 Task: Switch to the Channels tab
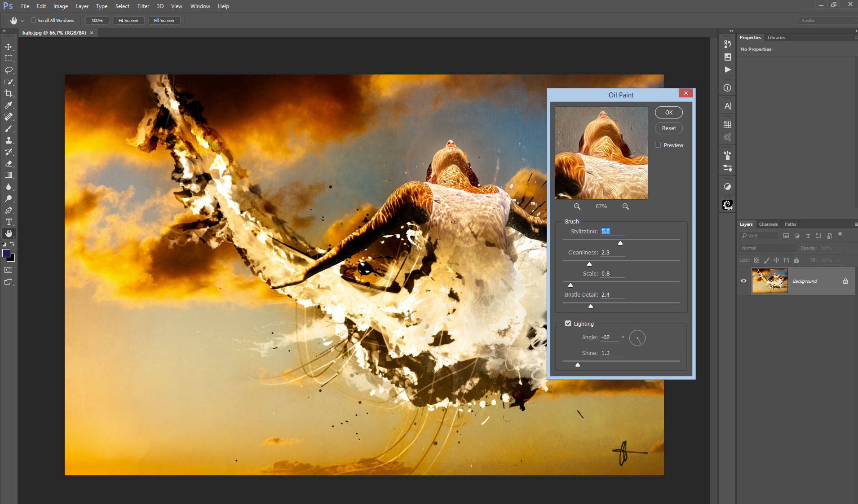point(768,224)
